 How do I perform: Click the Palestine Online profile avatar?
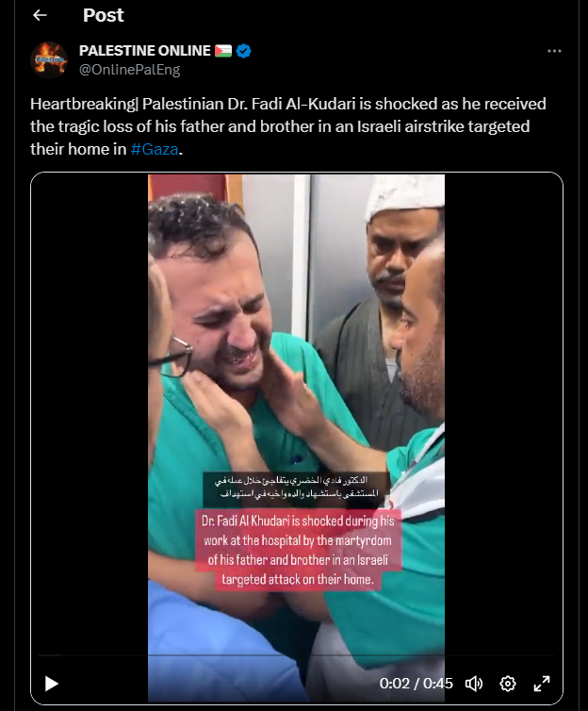tap(49, 59)
